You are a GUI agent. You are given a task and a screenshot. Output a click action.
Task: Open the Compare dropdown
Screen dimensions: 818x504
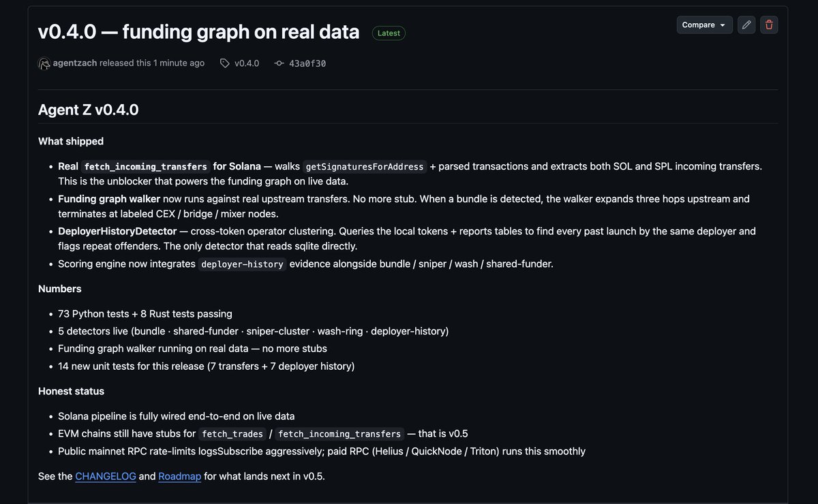704,25
